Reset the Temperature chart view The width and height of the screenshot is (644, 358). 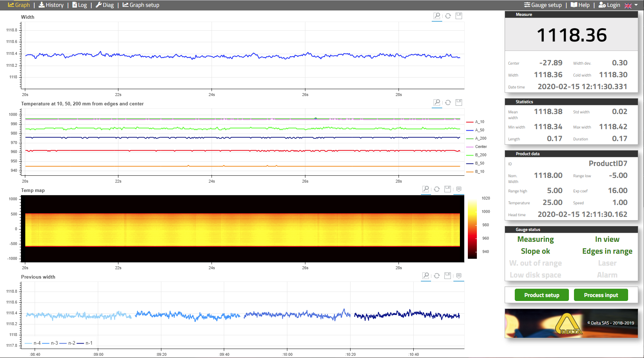[448, 102]
